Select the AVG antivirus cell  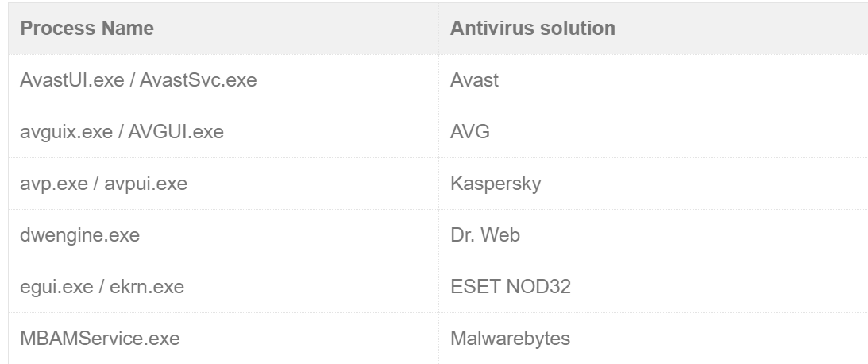(x=470, y=132)
